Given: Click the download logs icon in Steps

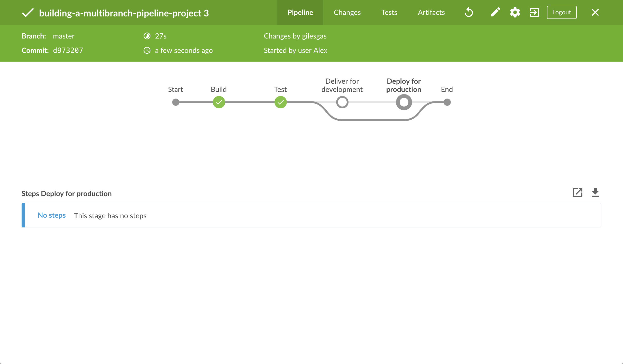Looking at the screenshot, I should pyautogui.click(x=595, y=193).
